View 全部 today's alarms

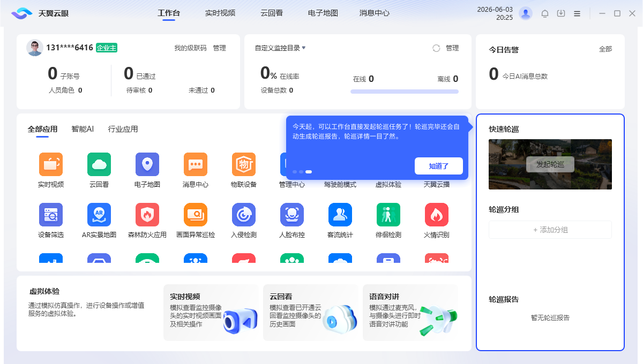[x=605, y=49]
